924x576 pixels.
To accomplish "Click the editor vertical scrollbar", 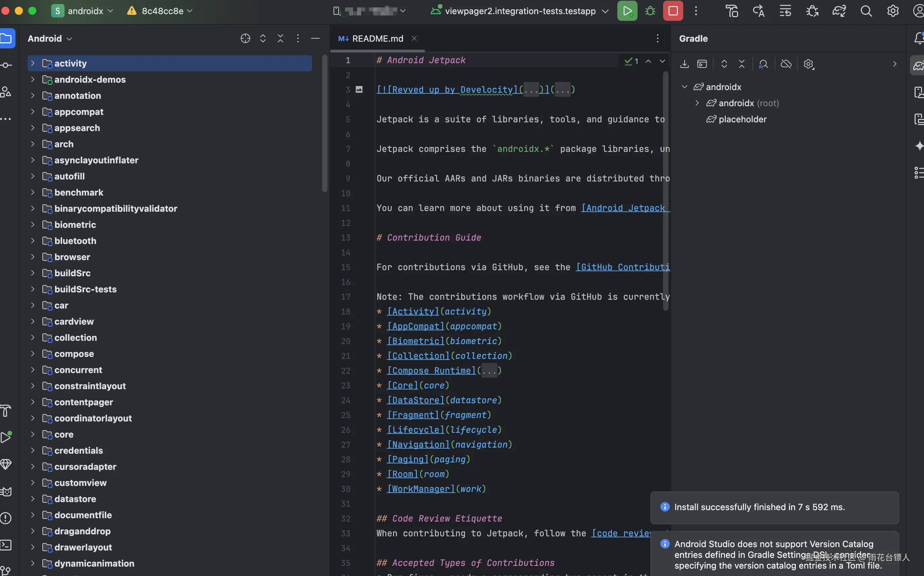I will (665, 191).
